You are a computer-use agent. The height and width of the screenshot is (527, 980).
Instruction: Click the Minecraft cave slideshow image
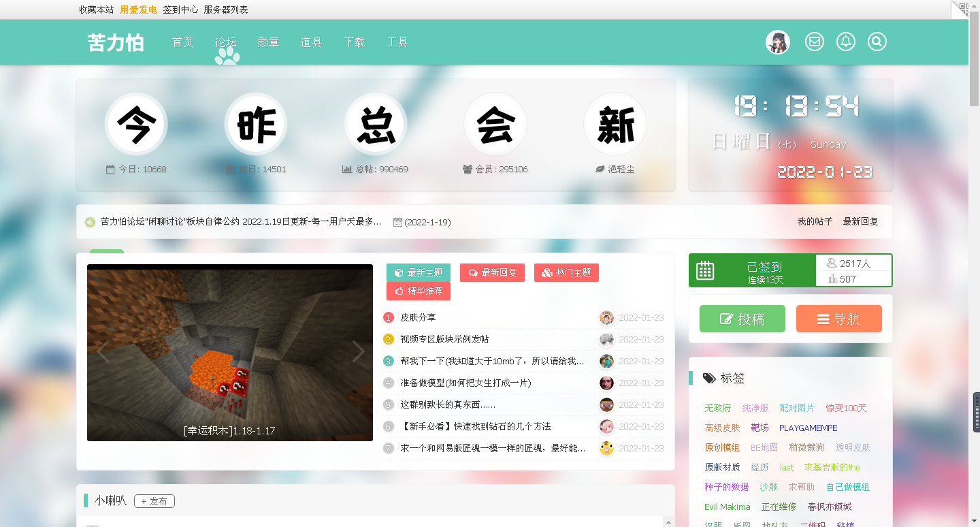point(230,353)
